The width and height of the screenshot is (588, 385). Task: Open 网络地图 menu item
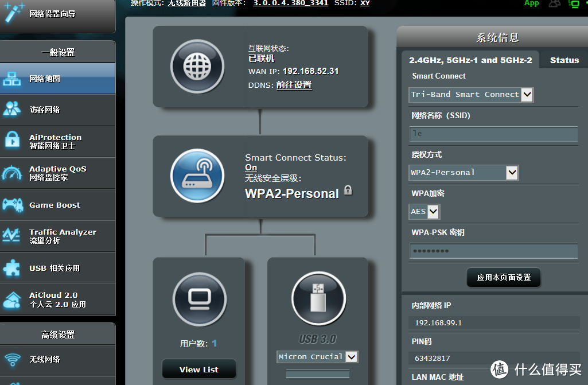click(58, 79)
